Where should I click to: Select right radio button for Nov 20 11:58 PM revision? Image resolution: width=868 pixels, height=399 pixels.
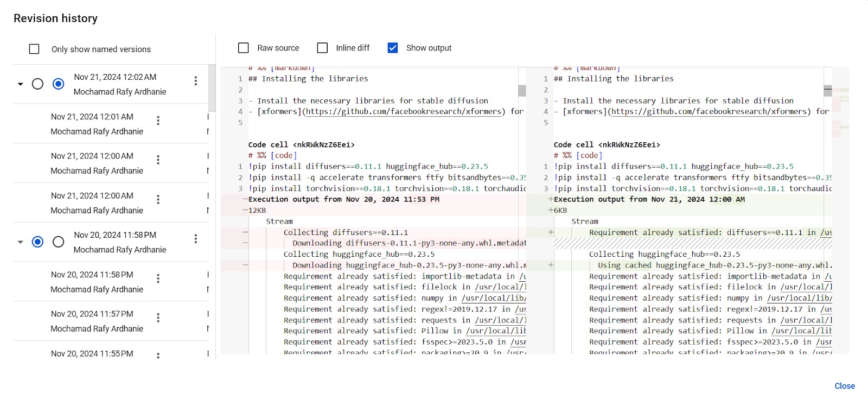(x=58, y=242)
